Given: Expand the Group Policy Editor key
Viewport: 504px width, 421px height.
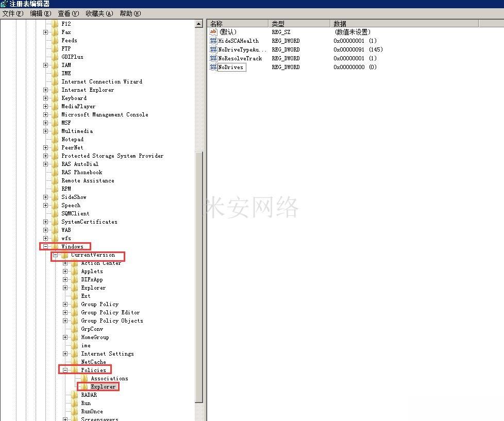Looking at the screenshot, I should [65, 312].
